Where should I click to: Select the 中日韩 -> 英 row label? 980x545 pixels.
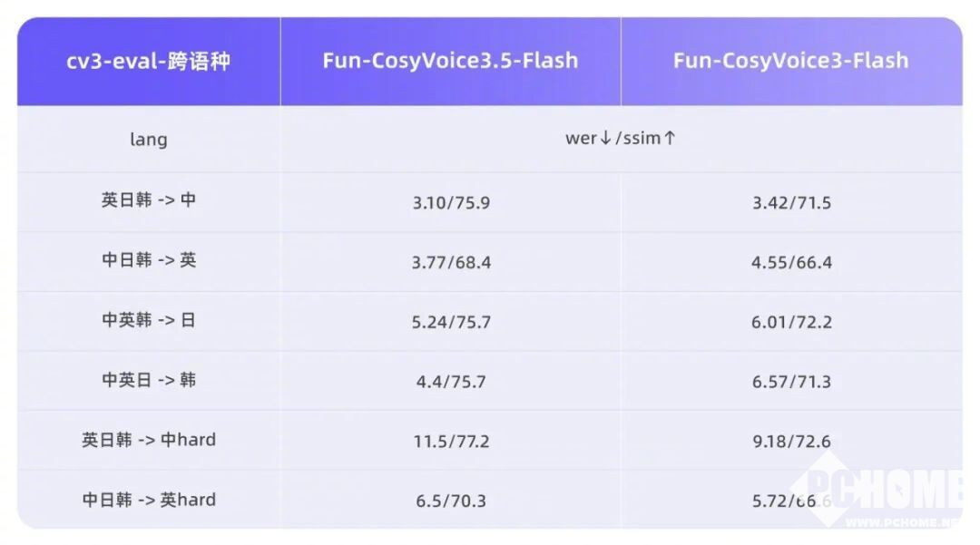tap(149, 260)
